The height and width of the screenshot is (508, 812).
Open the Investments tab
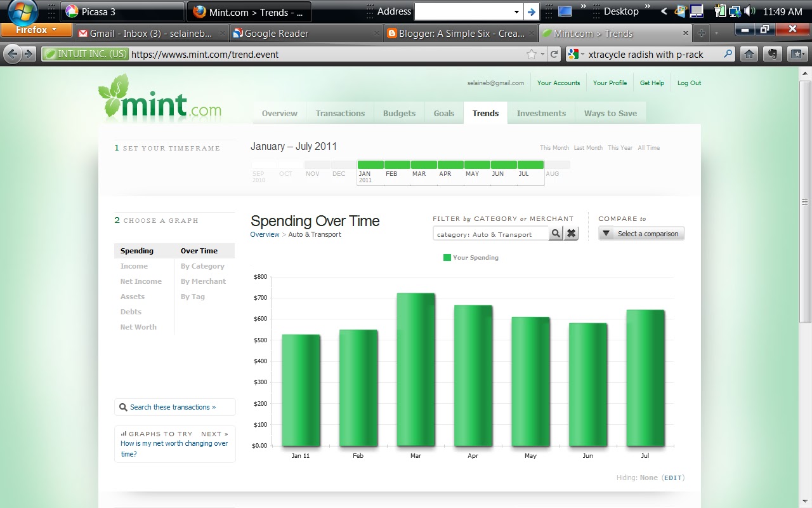541,113
